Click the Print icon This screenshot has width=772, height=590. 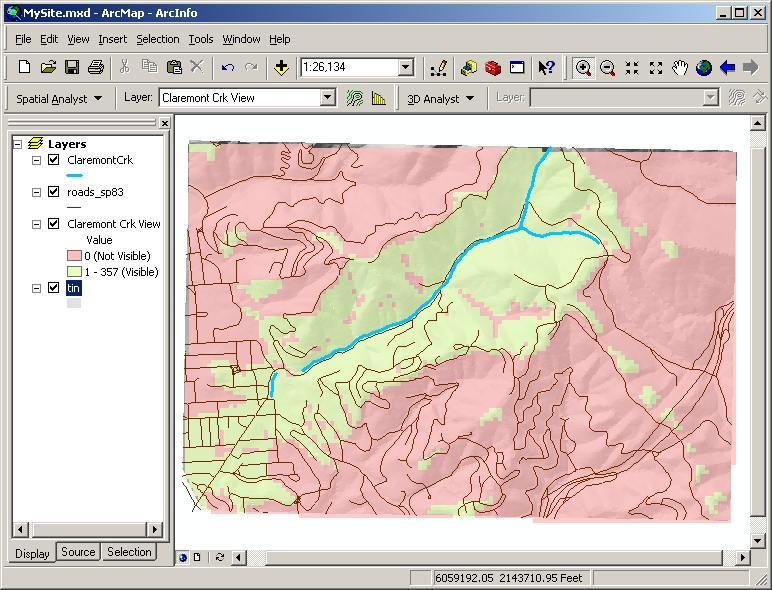click(95, 67)
